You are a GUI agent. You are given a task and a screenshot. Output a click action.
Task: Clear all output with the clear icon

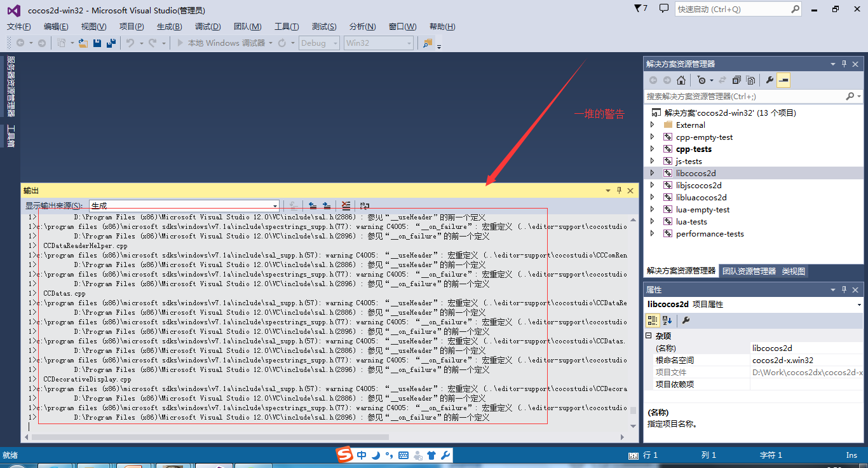tap(346, 205)
